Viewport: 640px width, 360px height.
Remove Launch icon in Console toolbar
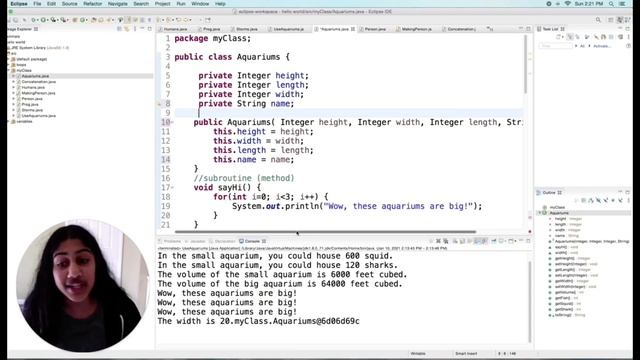point(438,241)
